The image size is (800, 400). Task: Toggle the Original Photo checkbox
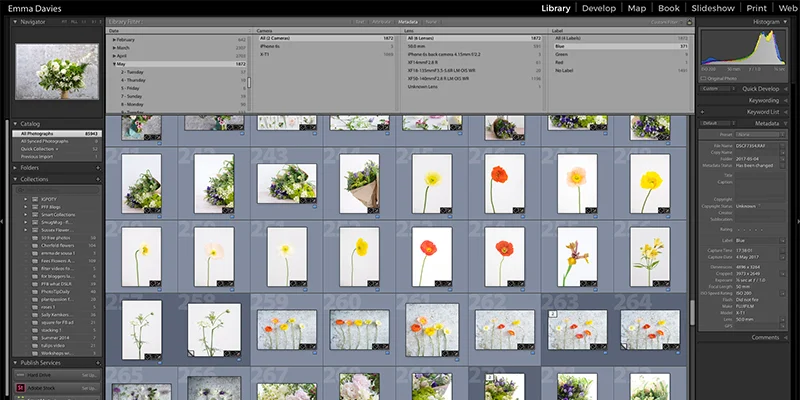click(x=704, y=79)
